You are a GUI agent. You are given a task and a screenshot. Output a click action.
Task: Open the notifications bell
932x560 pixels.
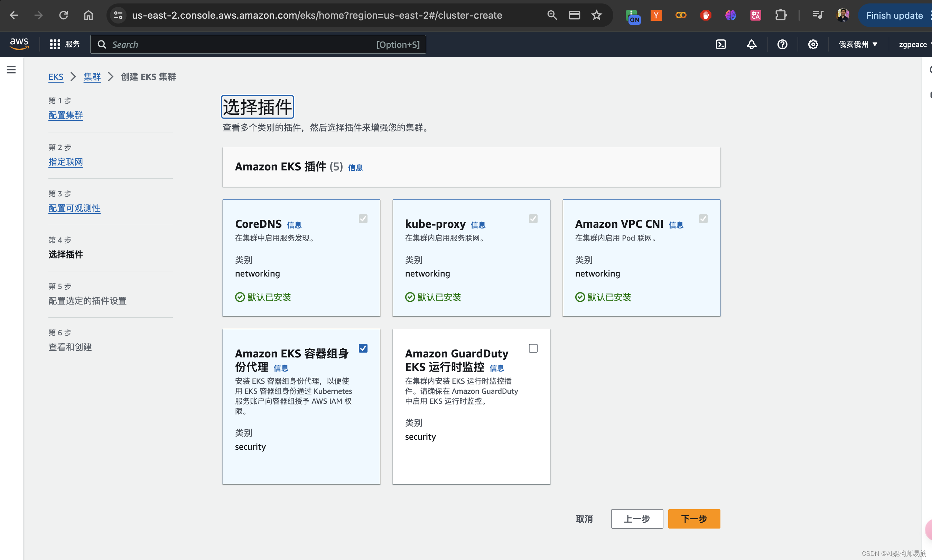(x=751, y=45)
